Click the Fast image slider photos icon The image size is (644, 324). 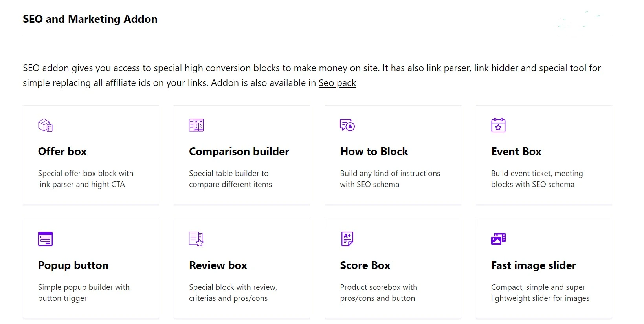pyautogui.click(x=498, y=239)
